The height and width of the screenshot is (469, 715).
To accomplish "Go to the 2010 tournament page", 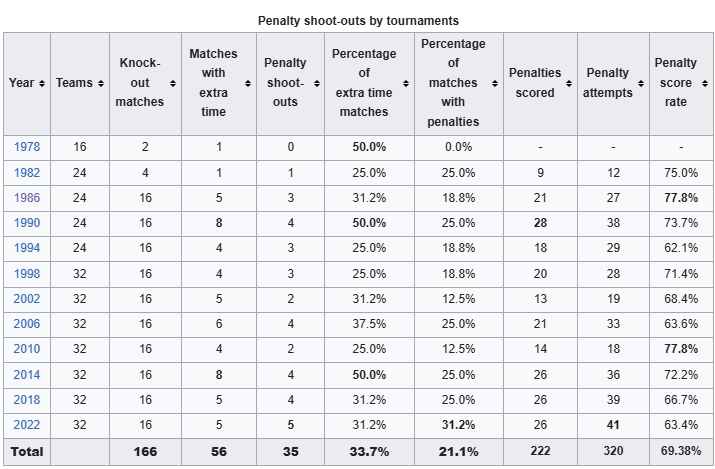I will coord(27,349).
